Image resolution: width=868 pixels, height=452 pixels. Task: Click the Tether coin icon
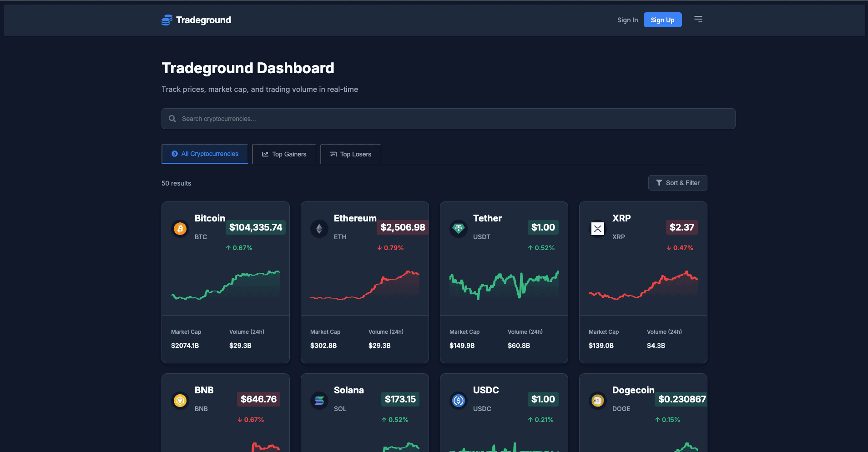coord(459,228)
